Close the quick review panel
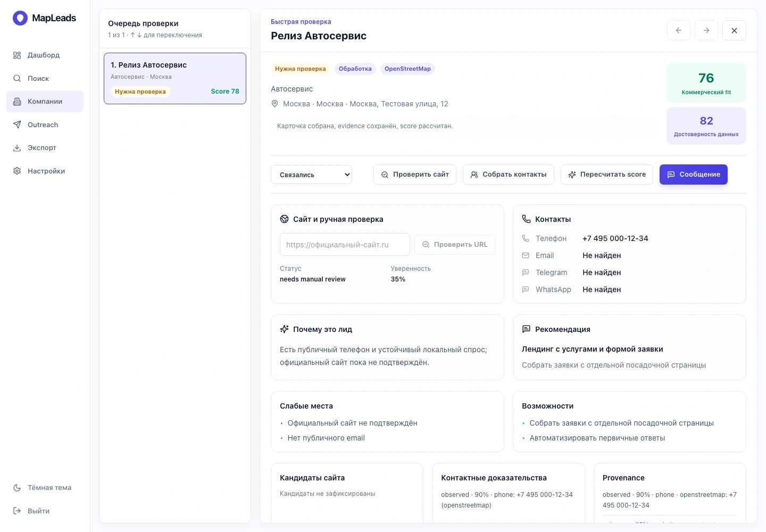This screenshot has height=532, width=766. pyautogui.click(x=734, y=30)
